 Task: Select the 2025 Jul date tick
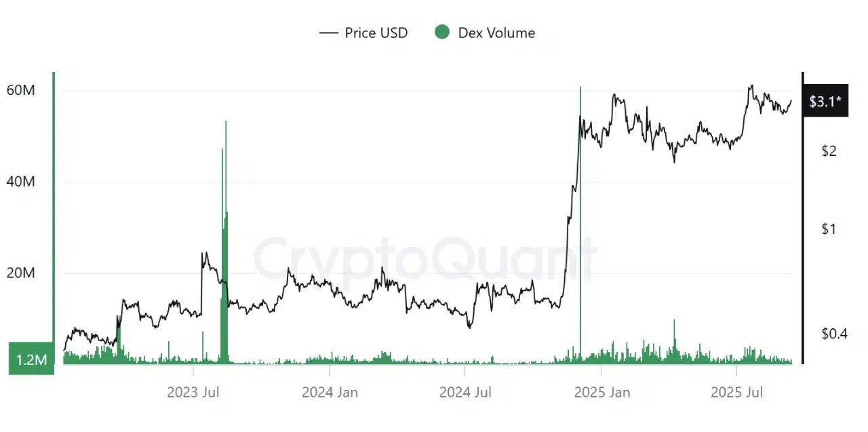(737, 392)
